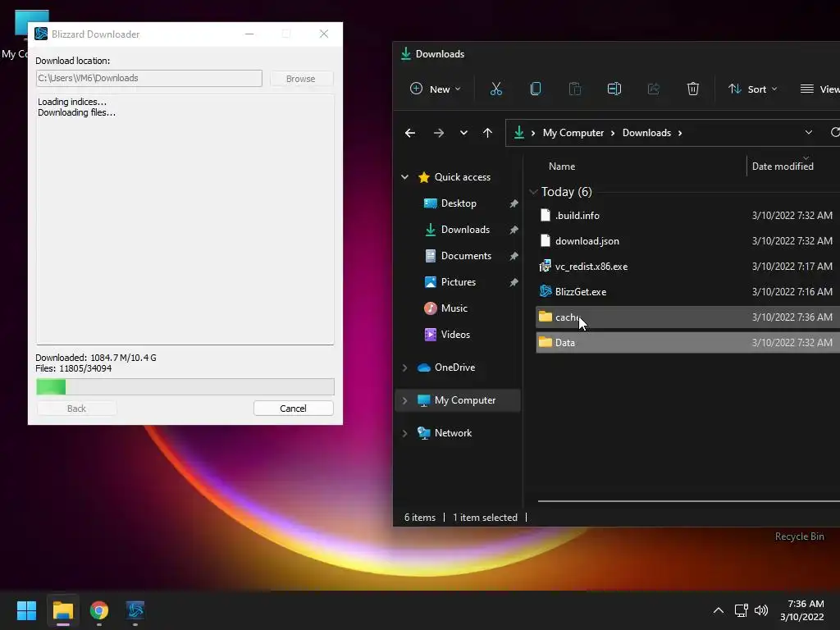Open the View menu in Explorer toolbar

tap(819, 89)
